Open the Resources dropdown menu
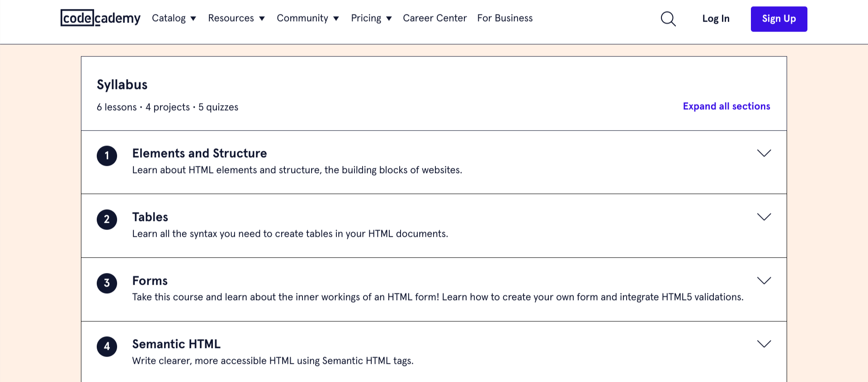Screen dimensions: 868x382 pos(236,18)
